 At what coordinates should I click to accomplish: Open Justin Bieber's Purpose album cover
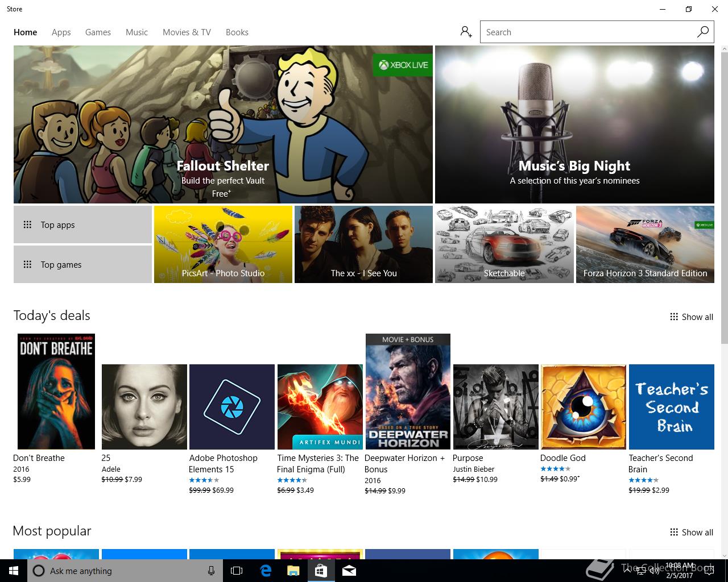tap(496, 407)
